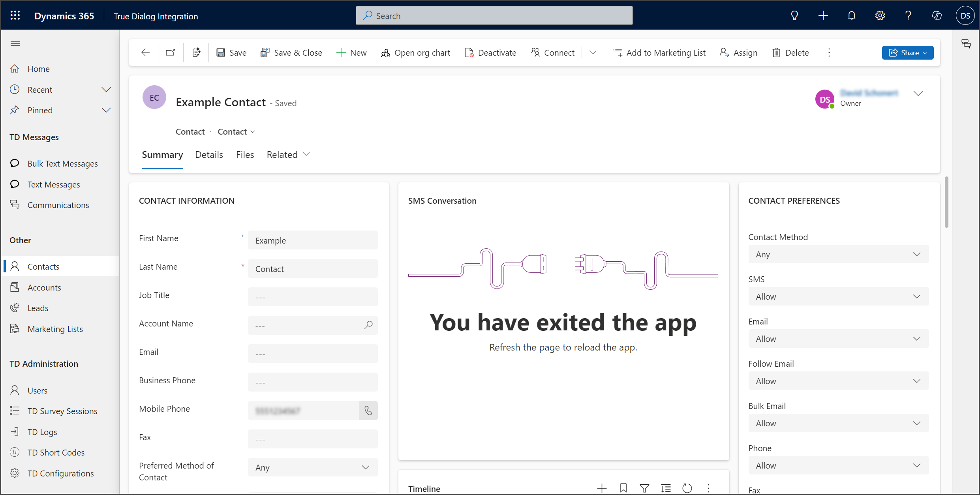The width and height of the screenshot is (980, 495).
Task: Open org chart
Action: tap(415, 52)
